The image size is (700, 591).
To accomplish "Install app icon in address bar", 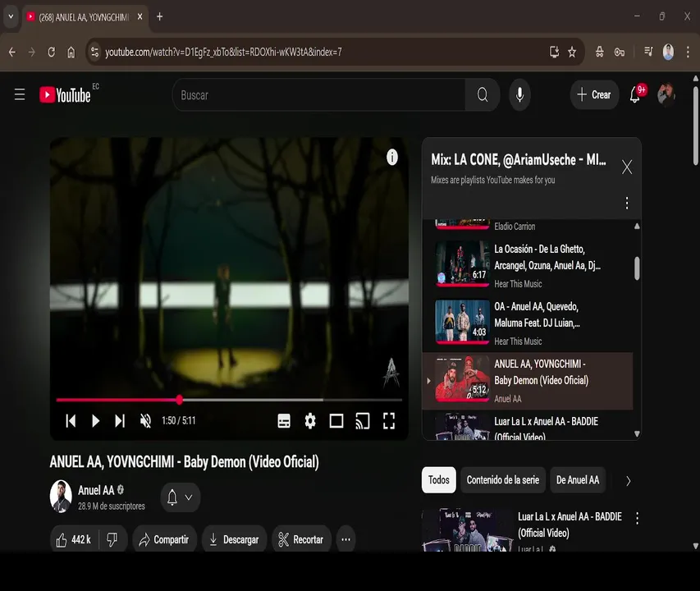I will (x=554, y=53).
